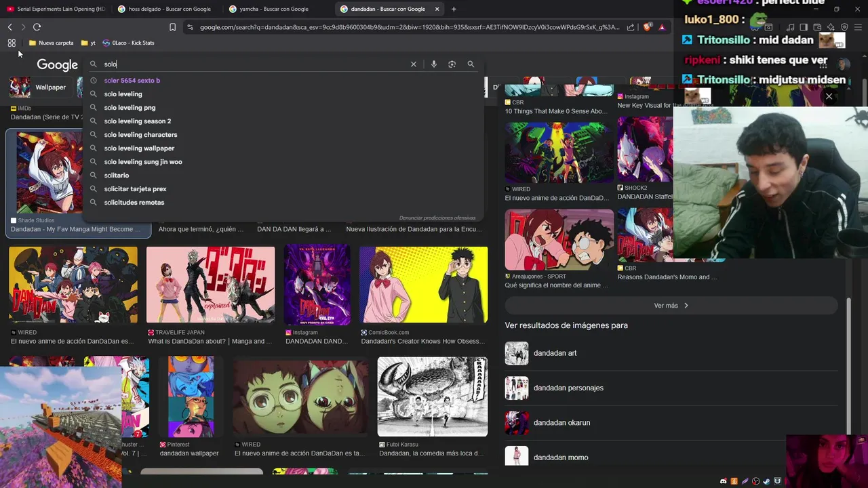Screen dimensions: 868x488
Task: Click the Brave Rewards triangle icon
Action: (661, 27)
